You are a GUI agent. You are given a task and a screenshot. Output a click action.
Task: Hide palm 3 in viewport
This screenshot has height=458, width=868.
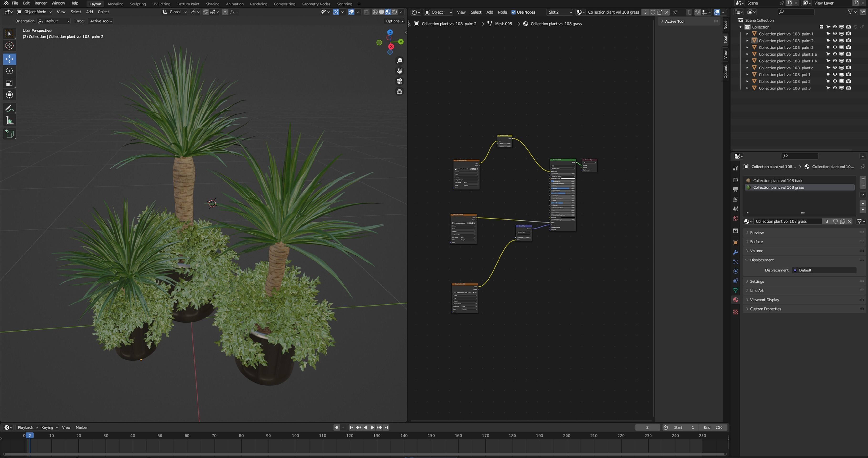tap(835, 47)
